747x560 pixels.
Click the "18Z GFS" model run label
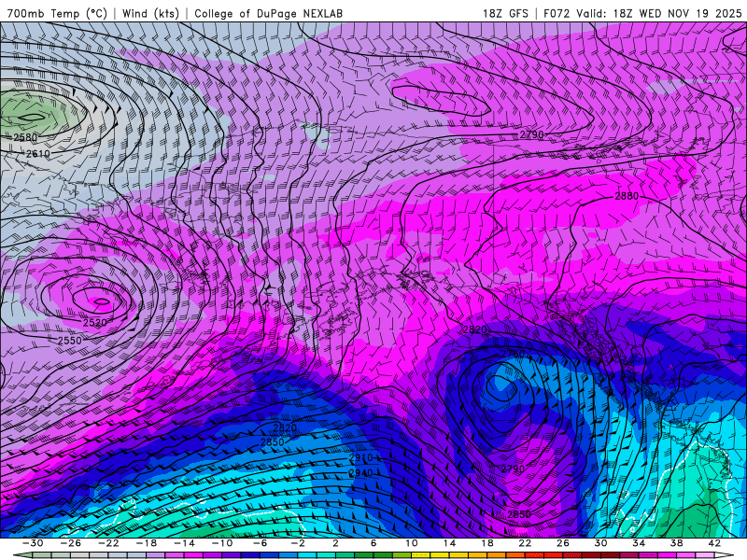pos(505,13)
